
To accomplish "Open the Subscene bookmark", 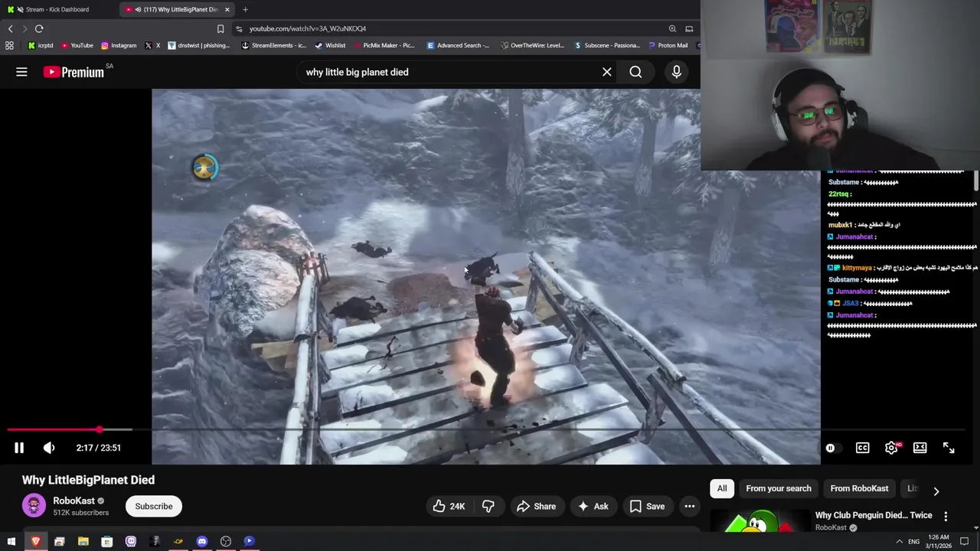I will pyautogui.click(x=607, y=45).
